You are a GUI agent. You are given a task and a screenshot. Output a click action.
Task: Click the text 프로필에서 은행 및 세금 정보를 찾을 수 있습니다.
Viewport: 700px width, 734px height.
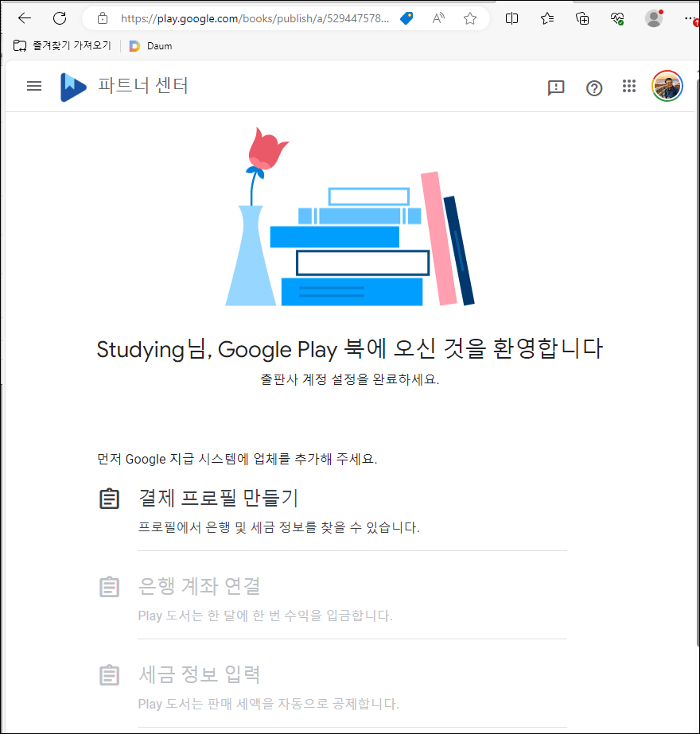pos(279,527)
